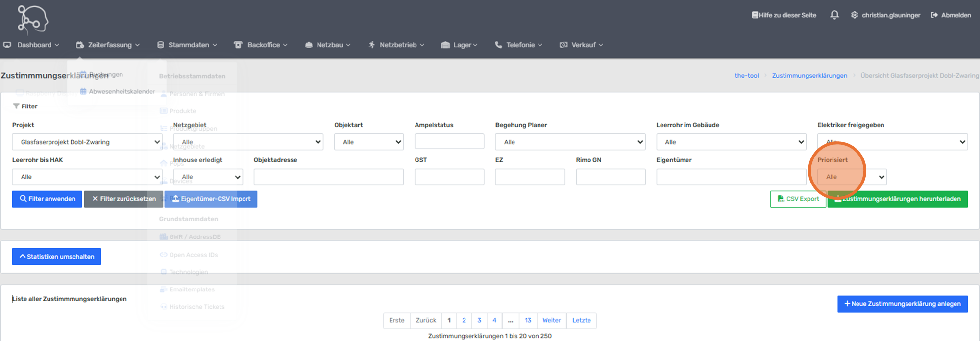Viewport: 980px width, 341px height.
Task: Open the Objektart dropdown
Action: (x=369, y=142)
